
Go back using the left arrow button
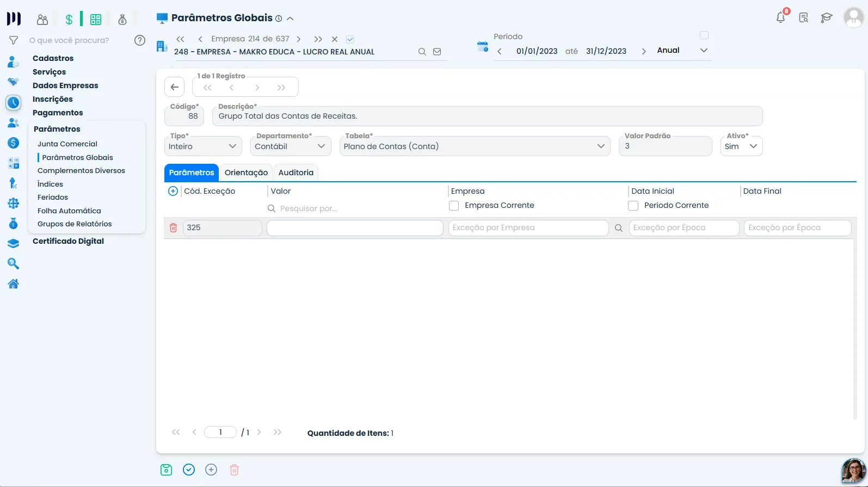(x=174, y=87)
